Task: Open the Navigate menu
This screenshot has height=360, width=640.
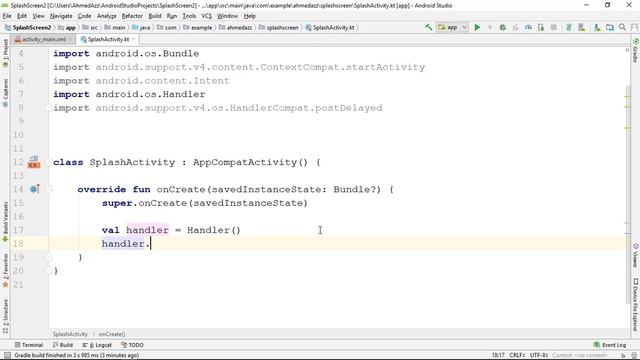Action: [x=61, y=16]
